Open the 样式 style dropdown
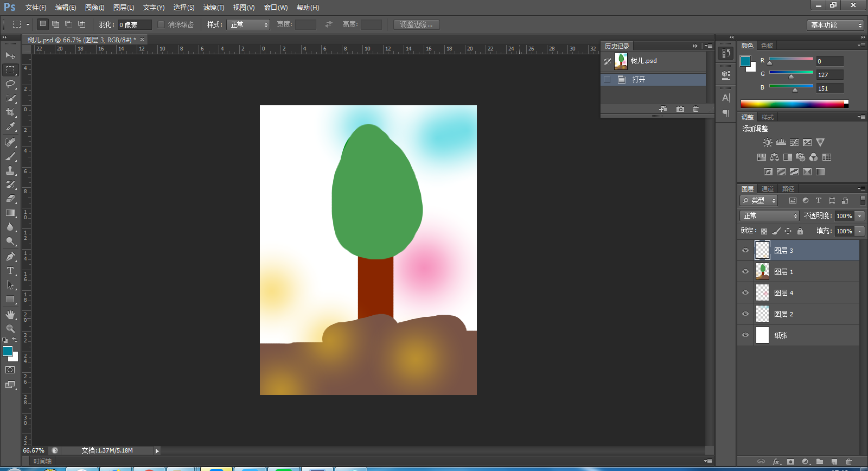 [x=248, y=25]
